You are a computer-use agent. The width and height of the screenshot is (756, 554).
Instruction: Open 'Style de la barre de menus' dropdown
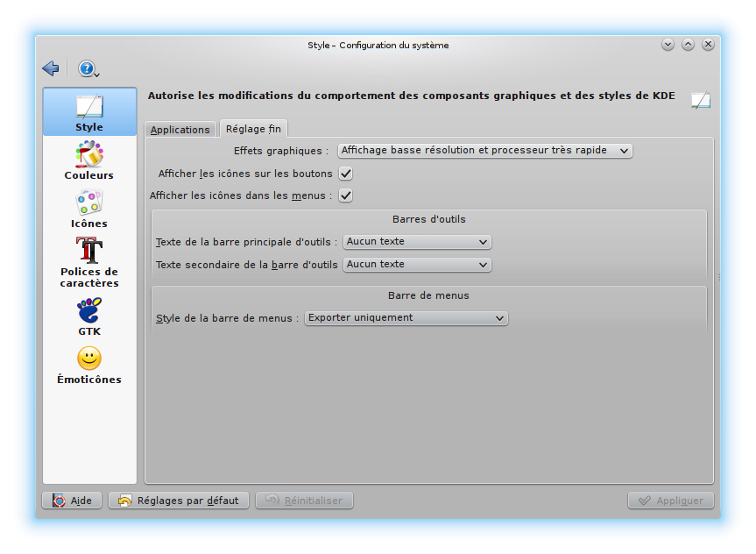(406, 318)
